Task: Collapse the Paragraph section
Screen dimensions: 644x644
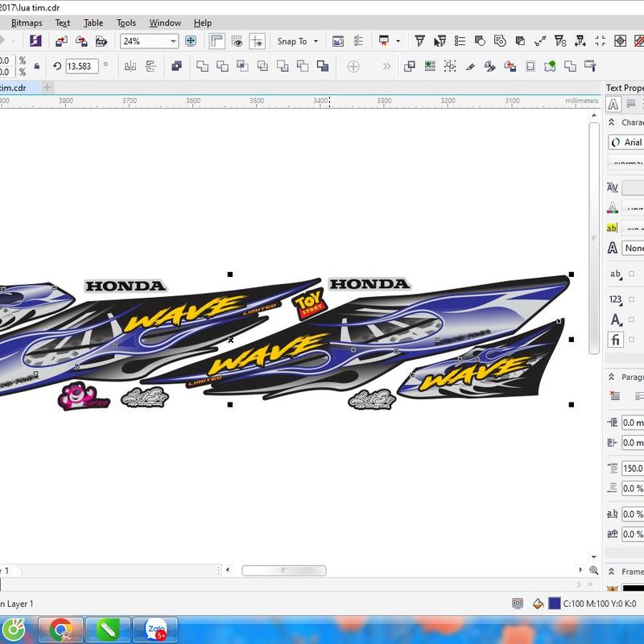Action: 612,377
